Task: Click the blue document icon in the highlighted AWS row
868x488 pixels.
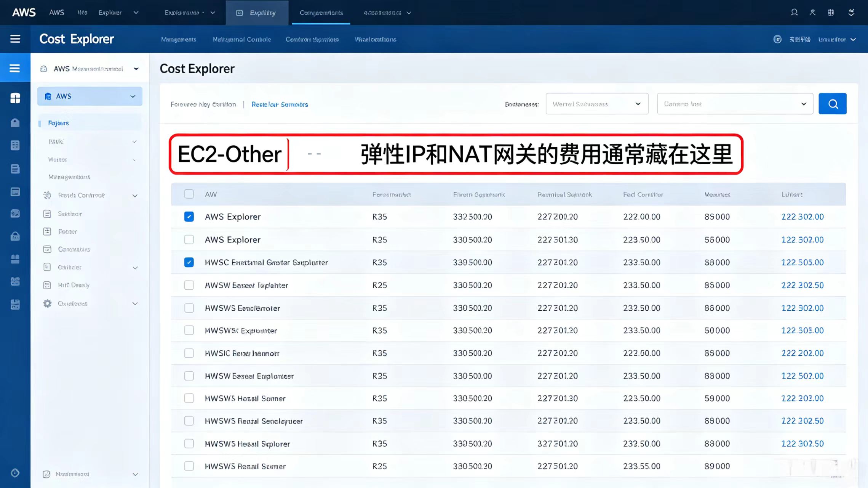Action: pyautogui.click(x=48, y=96)
